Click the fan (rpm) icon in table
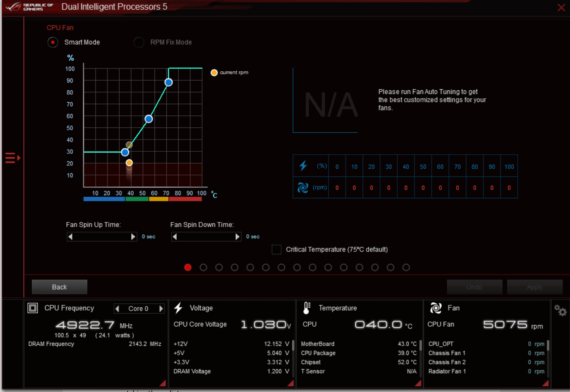Viewport: 570px width, 392px height. pyautogui.click(x=303, y=187)
